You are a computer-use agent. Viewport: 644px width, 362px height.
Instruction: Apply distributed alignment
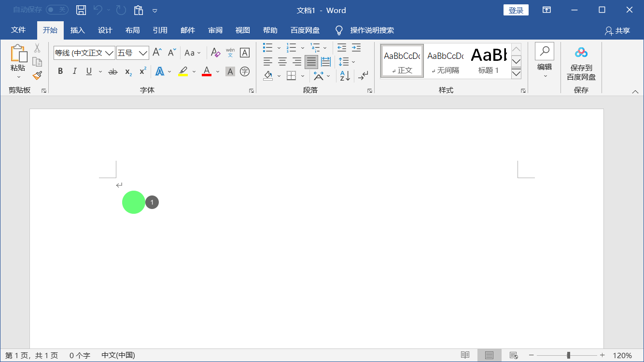coord(326,62)
